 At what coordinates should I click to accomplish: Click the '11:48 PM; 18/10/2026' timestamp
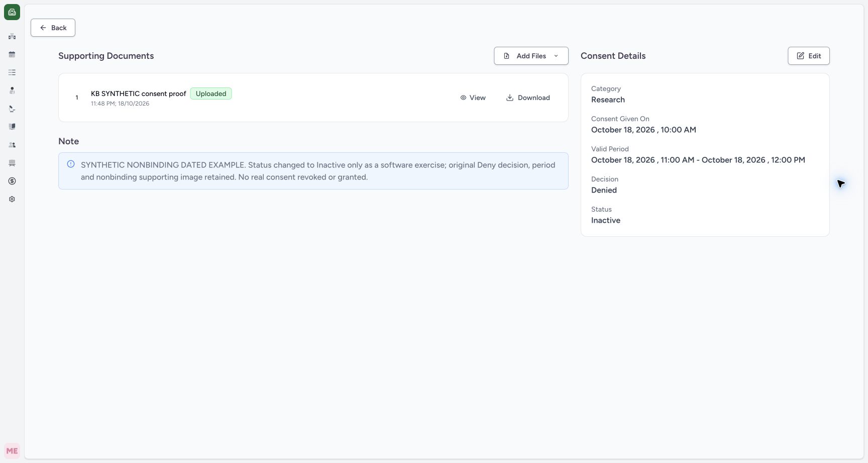pyautogui.click(x=120, y=104)
